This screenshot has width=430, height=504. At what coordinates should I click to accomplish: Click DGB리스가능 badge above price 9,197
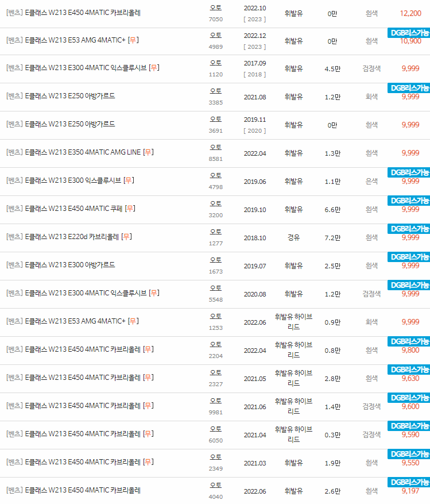(x=409, y=483)
